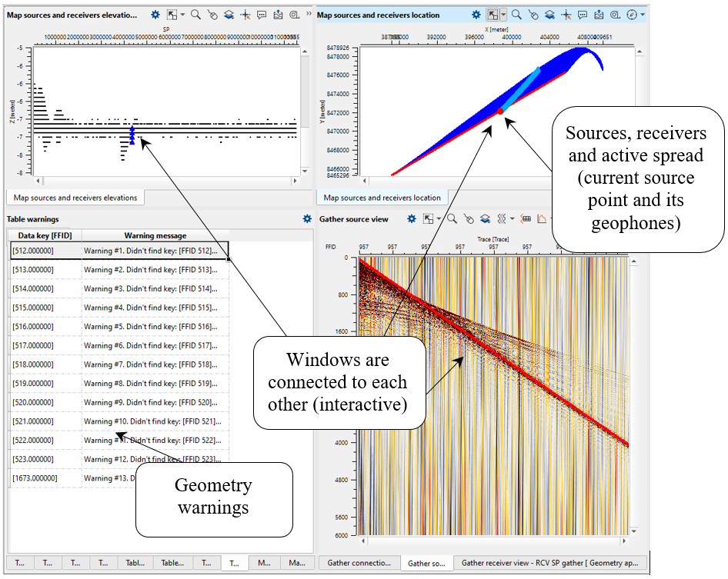Select the last warning row 1673

click(45, 478)
